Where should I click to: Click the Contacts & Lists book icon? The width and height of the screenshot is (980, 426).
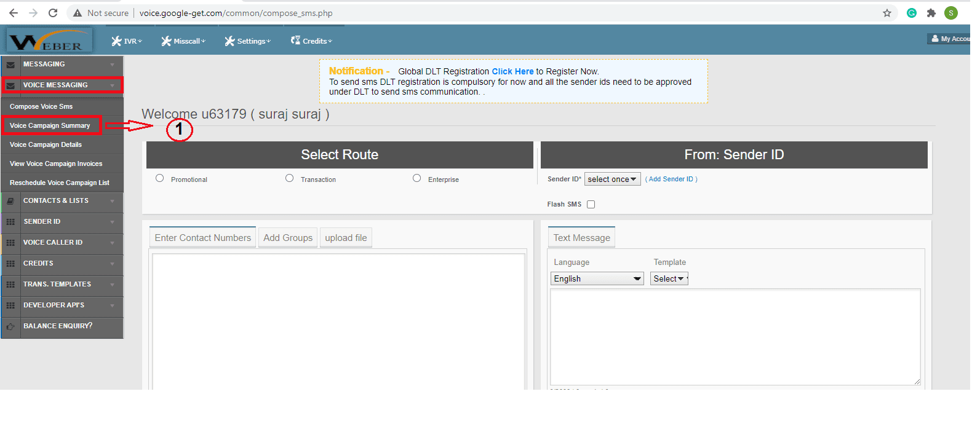(x=10, y=201)
